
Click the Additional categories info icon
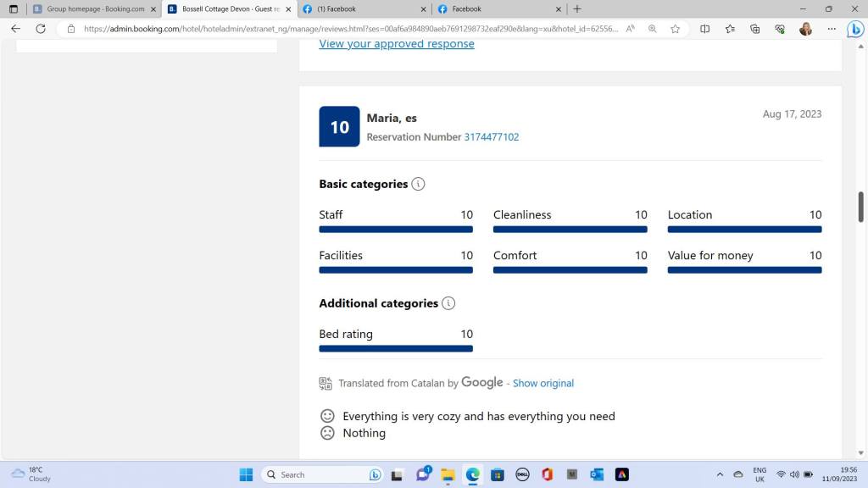pos(448,303)
